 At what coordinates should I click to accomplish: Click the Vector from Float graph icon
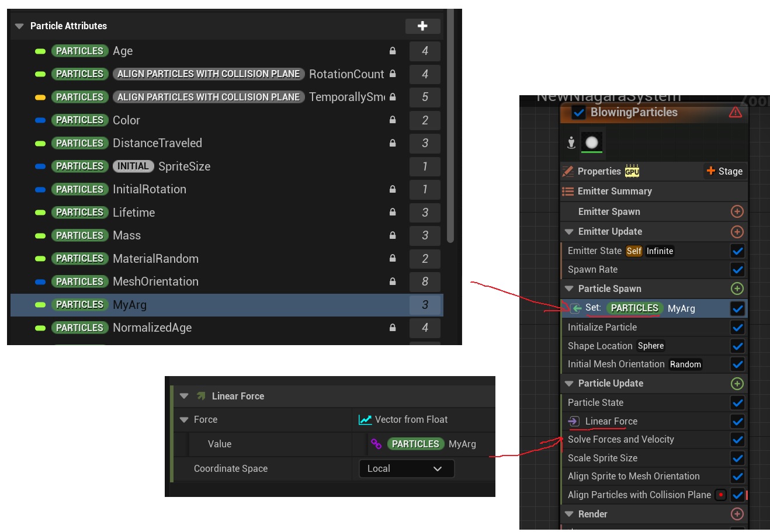click(365, 419)
